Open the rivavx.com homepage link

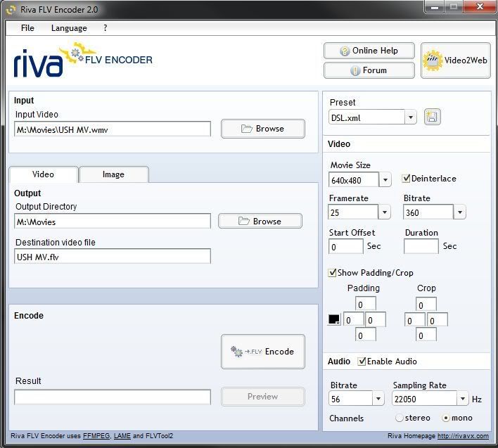463,436
